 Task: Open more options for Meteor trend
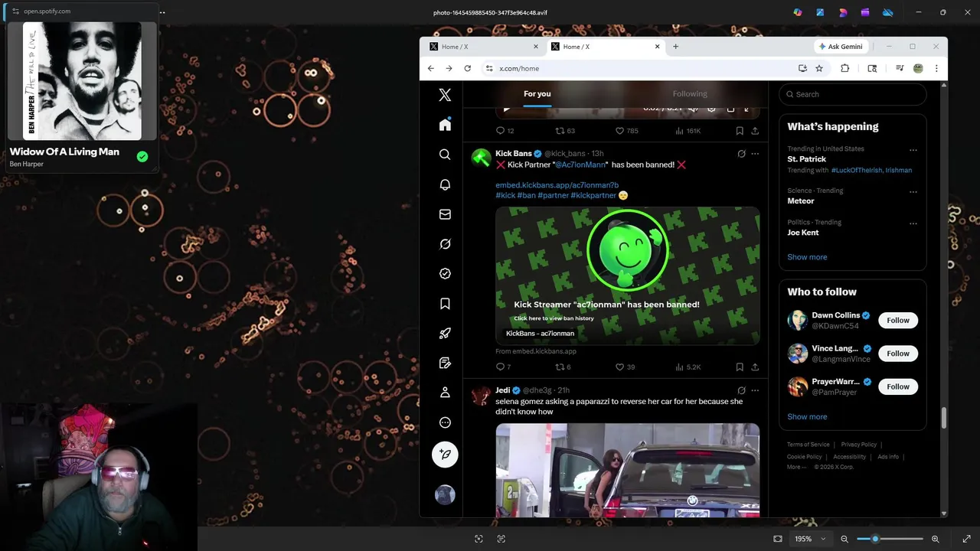(x=913, y=192)
